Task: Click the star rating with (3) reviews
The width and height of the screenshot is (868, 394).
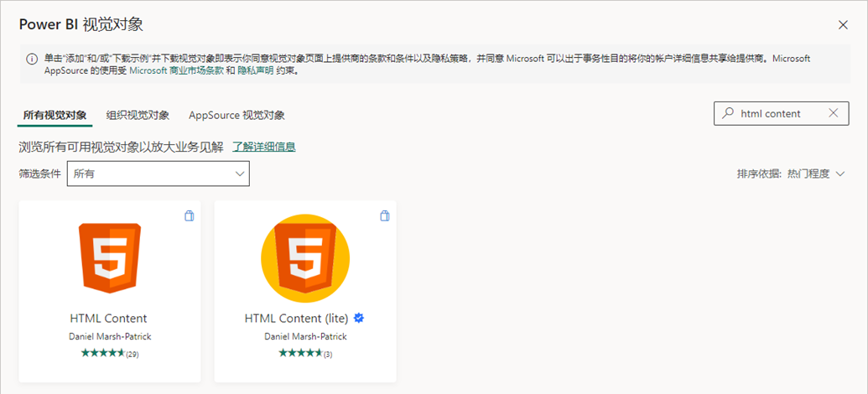Action: [x=305, y=353]
